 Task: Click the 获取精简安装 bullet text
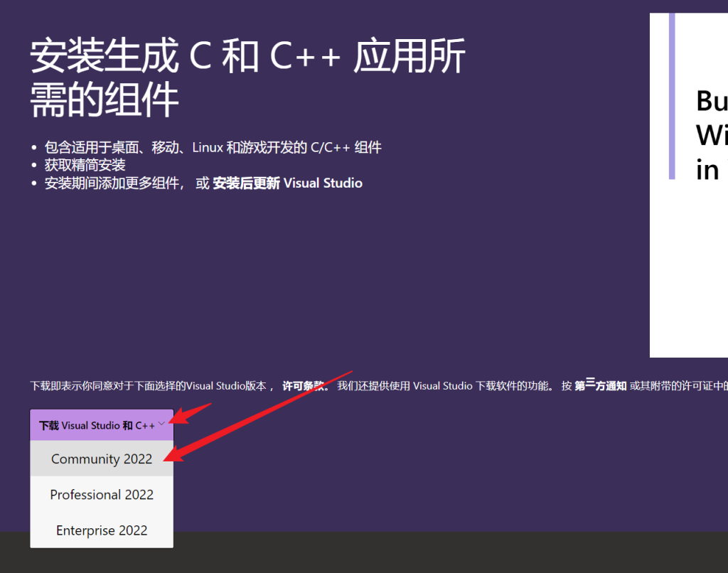85,164
